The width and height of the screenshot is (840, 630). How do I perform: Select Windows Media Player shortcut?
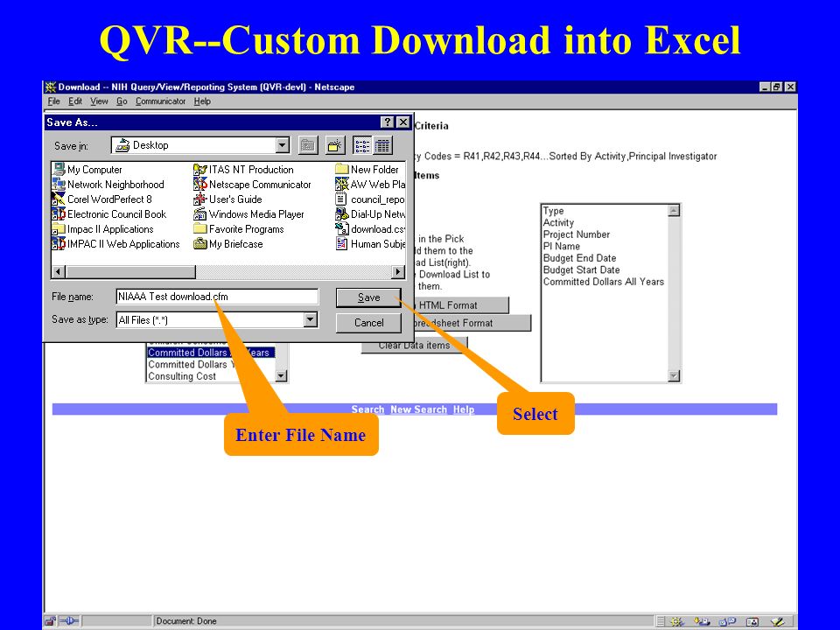point(249,214)
